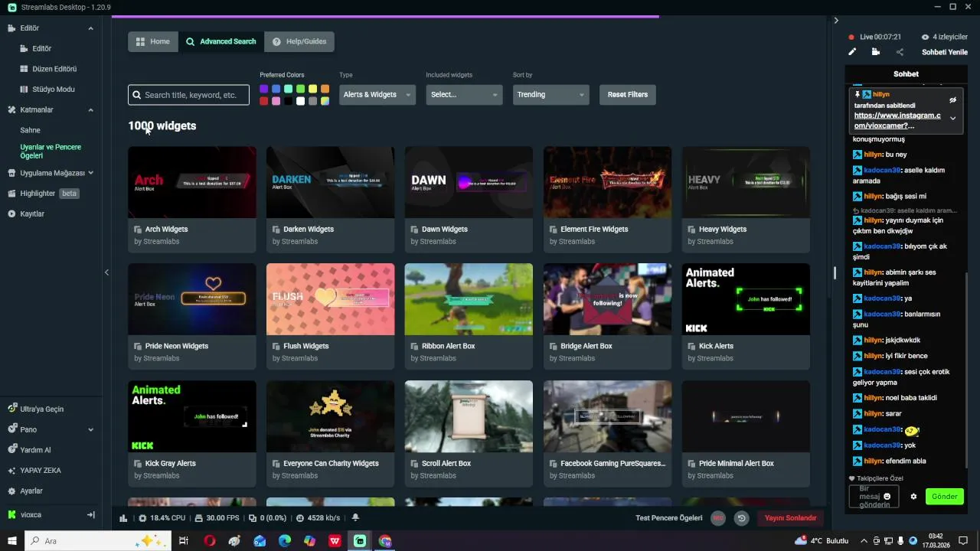Image resolution: width=980 pixels, height=551 pixels.
Task: Switch to the Home tab
Action: click(153, 41)
